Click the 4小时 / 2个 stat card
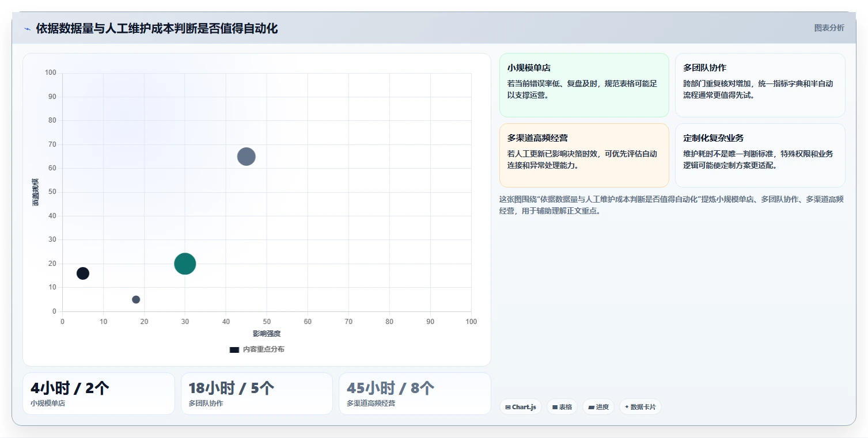 [98, 394]
